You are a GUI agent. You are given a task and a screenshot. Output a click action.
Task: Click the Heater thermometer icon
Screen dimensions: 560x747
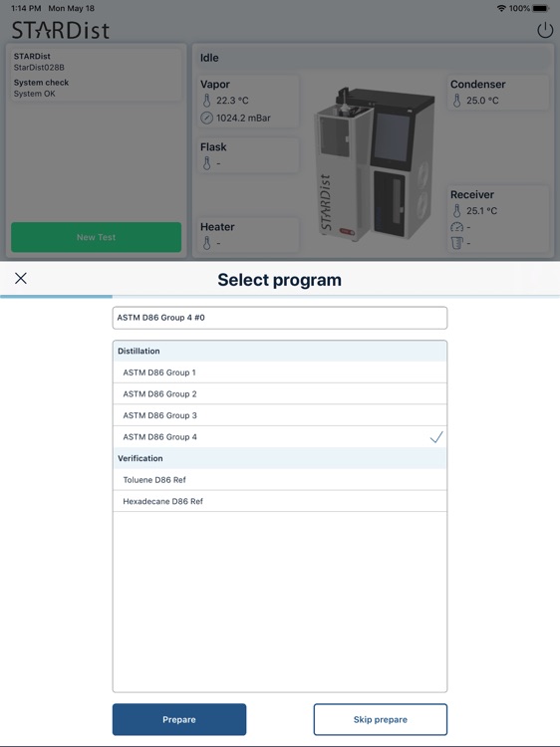pos(206,243)
